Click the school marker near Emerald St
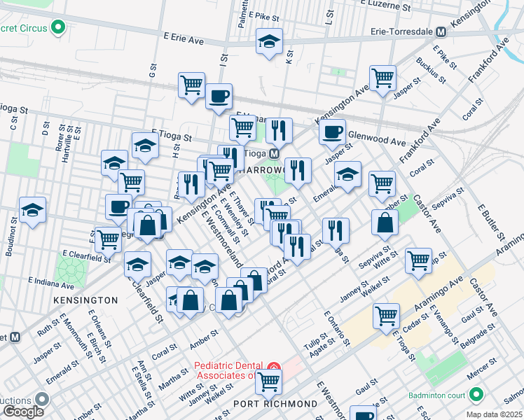The width and height of the screenshot is (524, 420). [x=347, y=175]
